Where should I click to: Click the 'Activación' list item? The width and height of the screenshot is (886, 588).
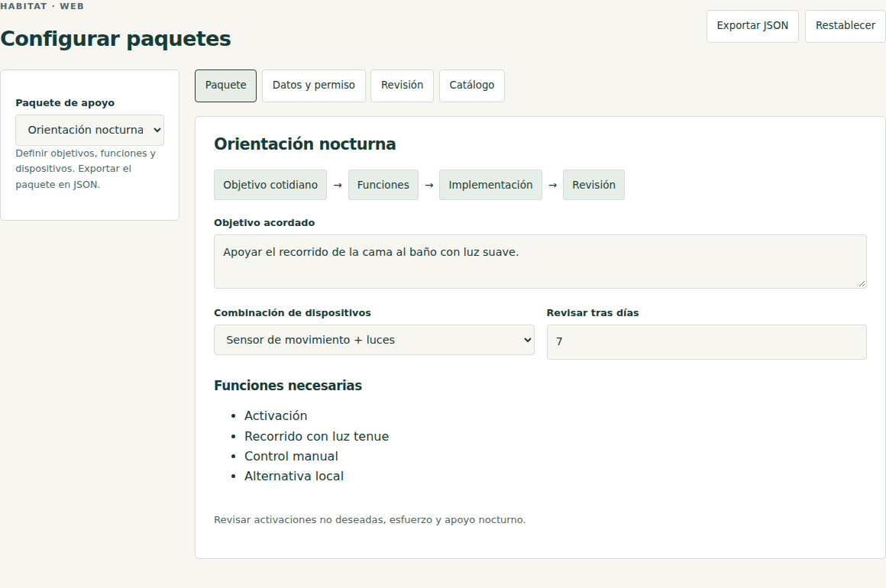point(276,415)
